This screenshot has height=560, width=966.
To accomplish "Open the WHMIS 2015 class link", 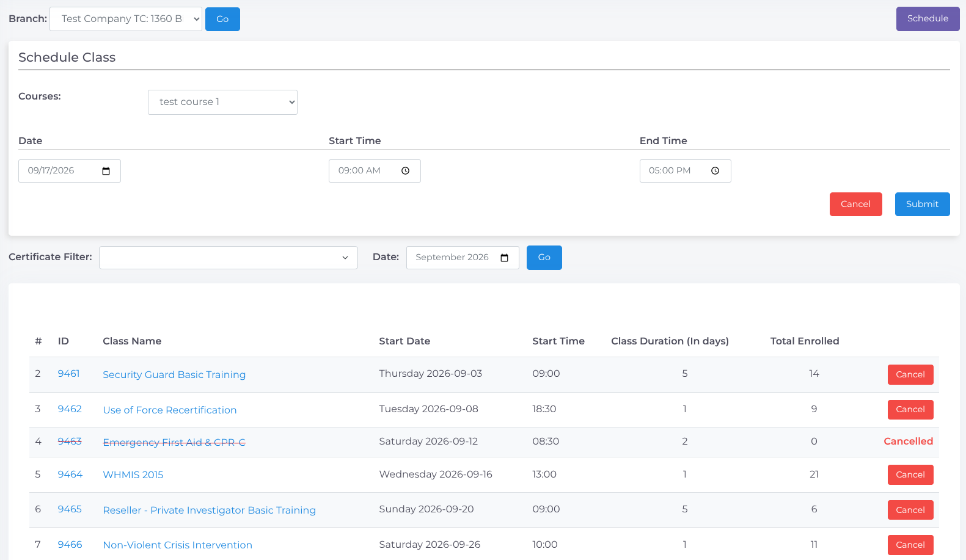I will 133,475.
